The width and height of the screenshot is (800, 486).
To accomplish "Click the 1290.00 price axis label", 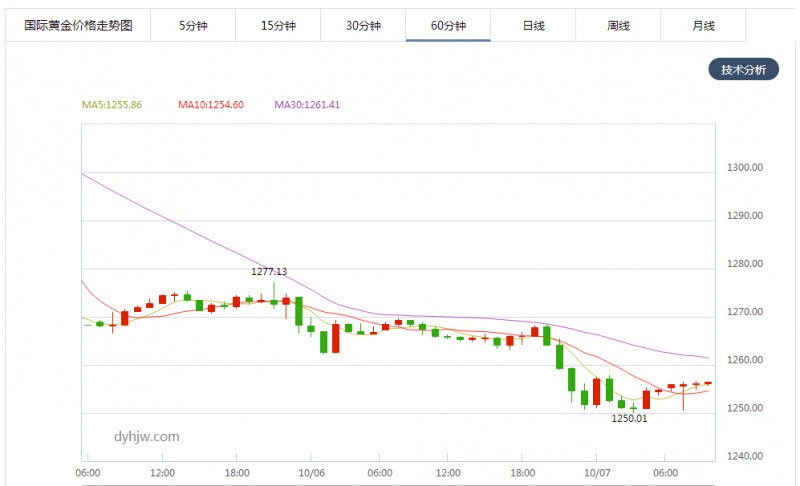I will pos(745,215).
